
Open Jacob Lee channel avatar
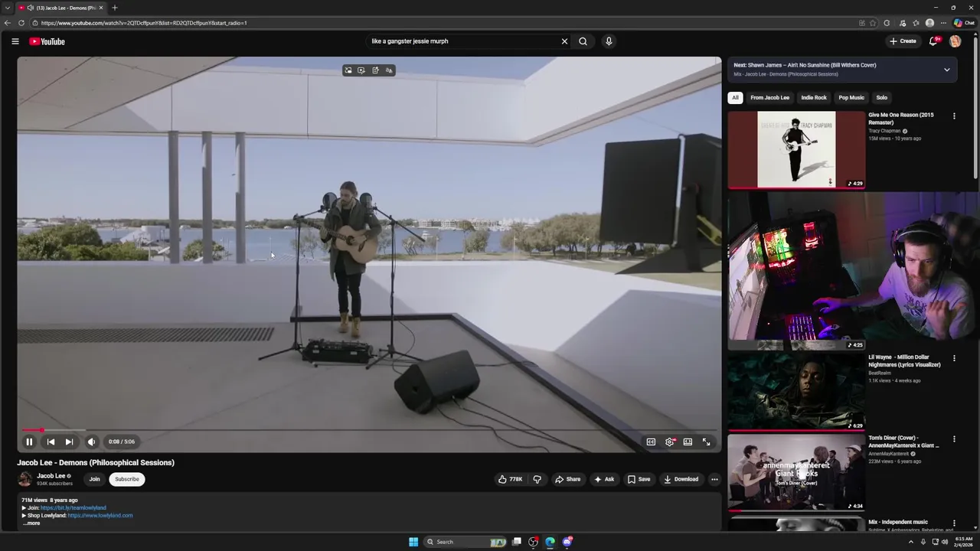coord(25,479)
